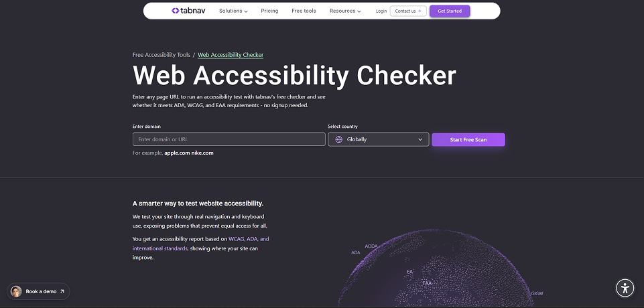The image size is (644, 308).
Task: Click the tabnav logo
Action: coord(188,11)
